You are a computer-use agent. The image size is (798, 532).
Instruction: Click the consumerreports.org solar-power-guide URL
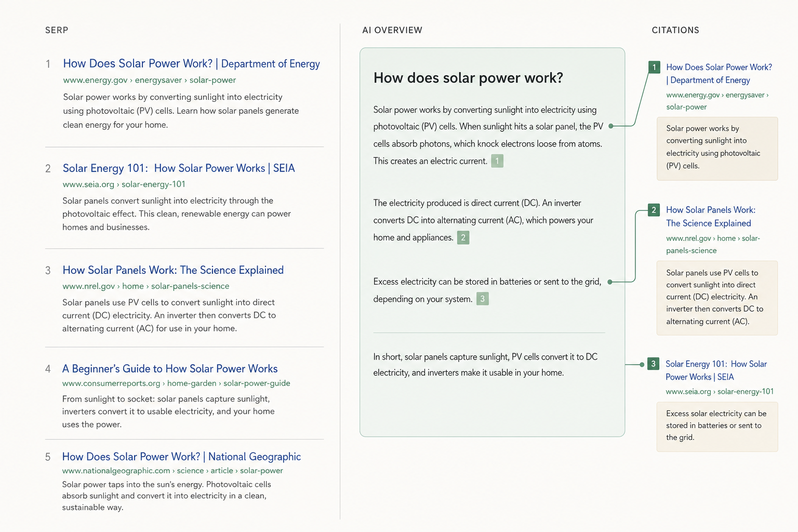click(x=176, y=383)
